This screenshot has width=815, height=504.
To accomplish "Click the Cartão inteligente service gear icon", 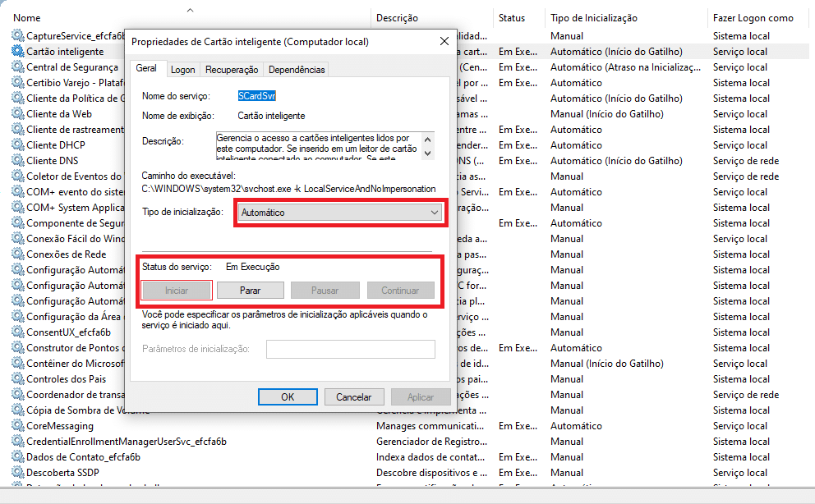I will (x=17, y=51).
